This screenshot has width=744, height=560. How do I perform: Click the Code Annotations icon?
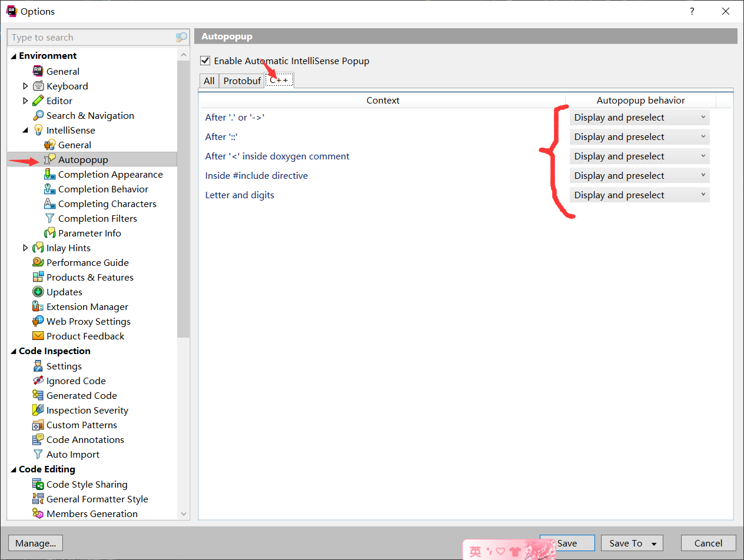pos(38,439)
